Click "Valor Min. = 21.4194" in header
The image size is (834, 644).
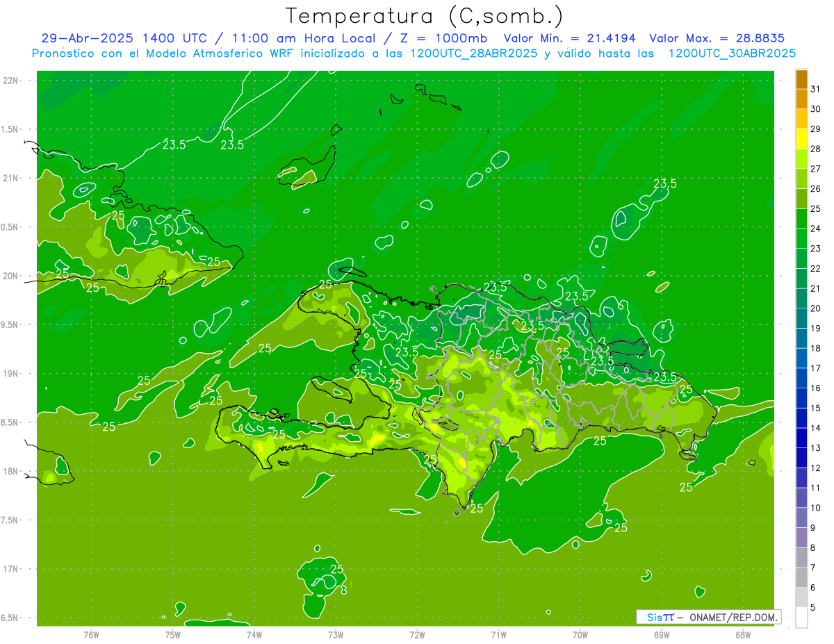coord(570,38)
